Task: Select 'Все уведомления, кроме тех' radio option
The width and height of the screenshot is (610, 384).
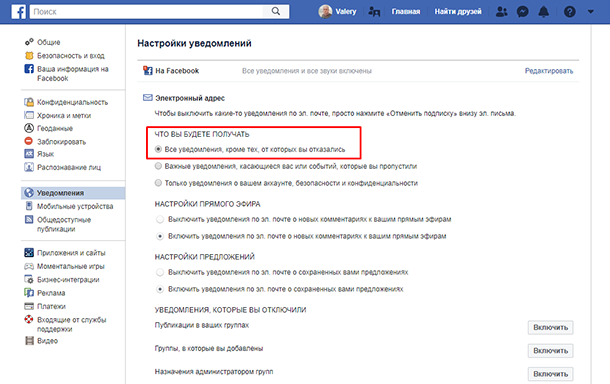Action: [x=158, y=149]
